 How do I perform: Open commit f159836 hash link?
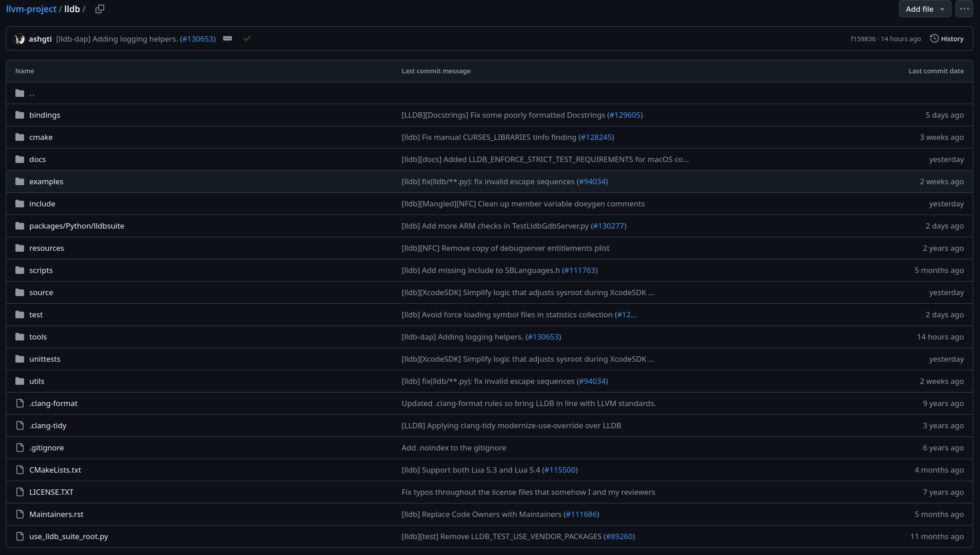pyautogui.click(x=863, y=39)
